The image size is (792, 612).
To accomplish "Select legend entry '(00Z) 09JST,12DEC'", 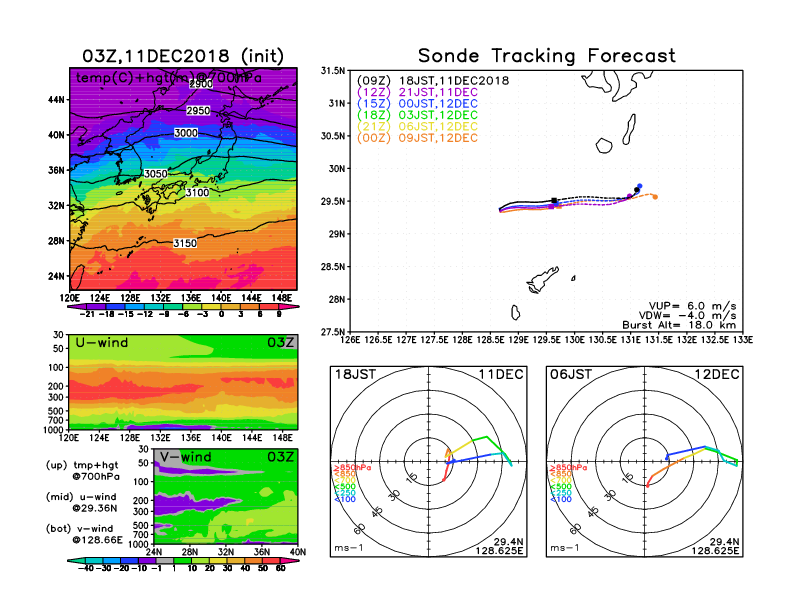I will (x=417, y=138).
